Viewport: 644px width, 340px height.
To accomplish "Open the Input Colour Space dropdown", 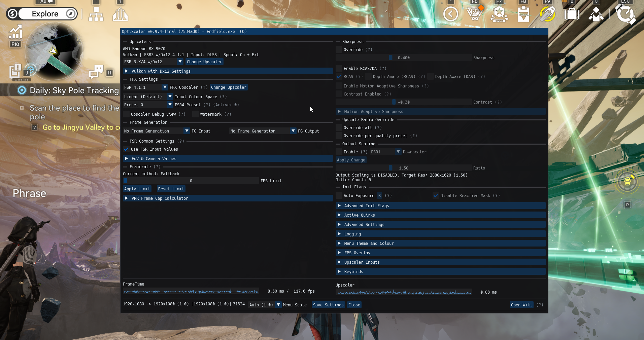I will 148,97.
